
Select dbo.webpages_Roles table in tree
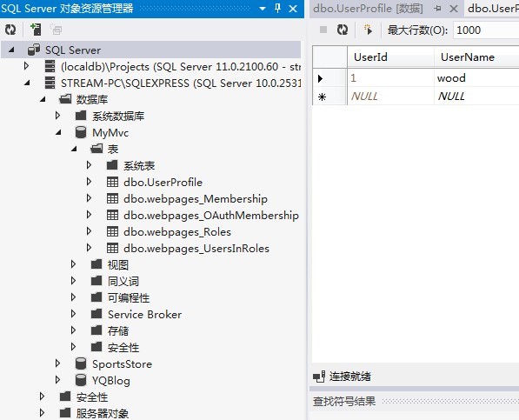click(x=177, y=231)
